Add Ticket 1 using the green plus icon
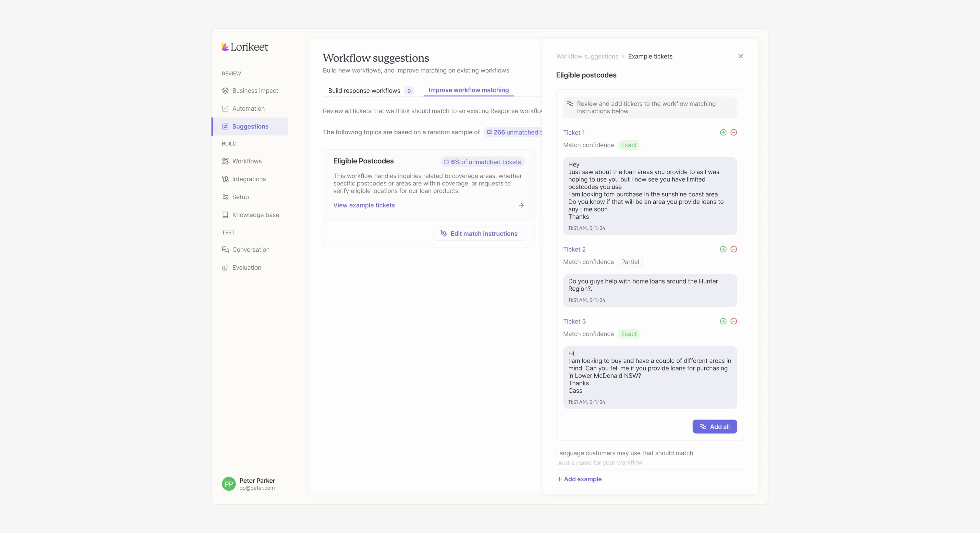Image resolution: width=980 pixels, height=533 pixels. pos(723,133)
